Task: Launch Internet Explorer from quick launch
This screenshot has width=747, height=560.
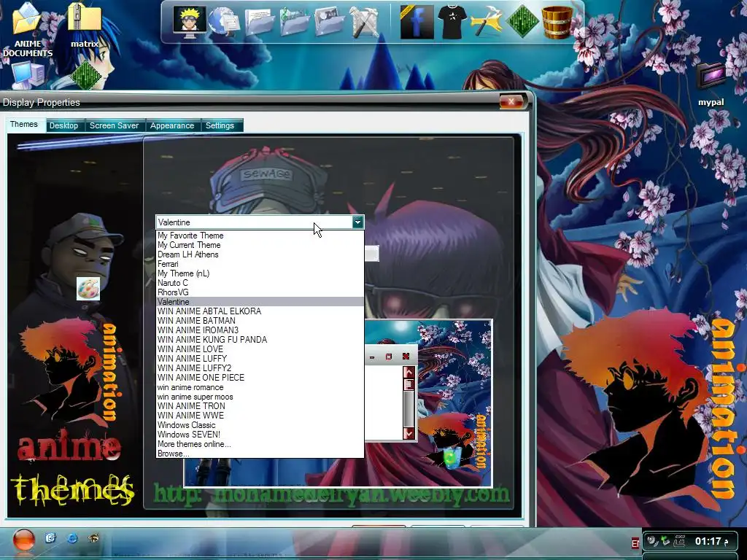Action: tap(72, 538)
